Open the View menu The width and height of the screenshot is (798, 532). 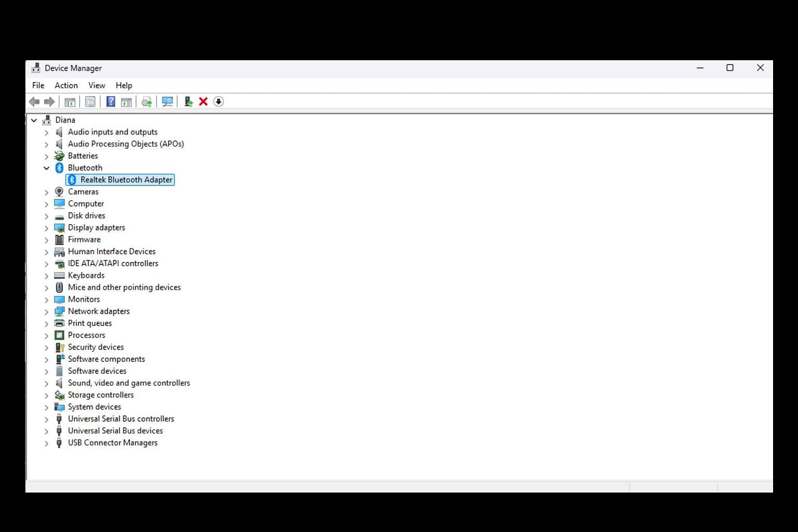pos(97,85)
